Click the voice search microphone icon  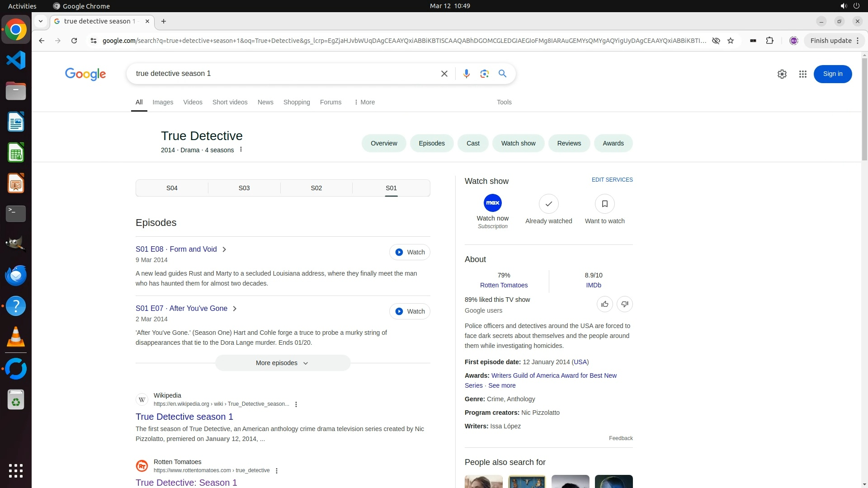[x=466, y=74]
